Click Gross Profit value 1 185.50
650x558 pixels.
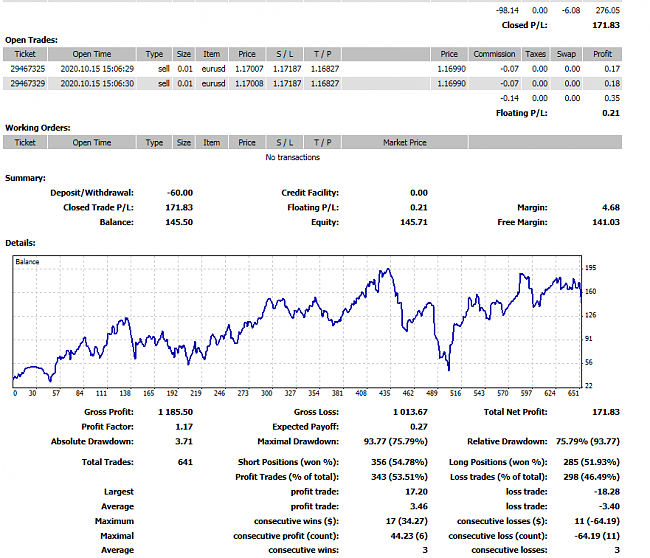click(175, 412)
